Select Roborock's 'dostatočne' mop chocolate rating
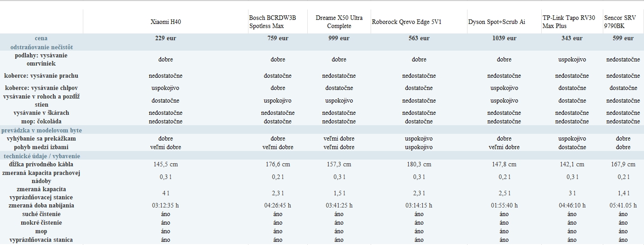Screen dimensions: 644x245 coord(419,121)
